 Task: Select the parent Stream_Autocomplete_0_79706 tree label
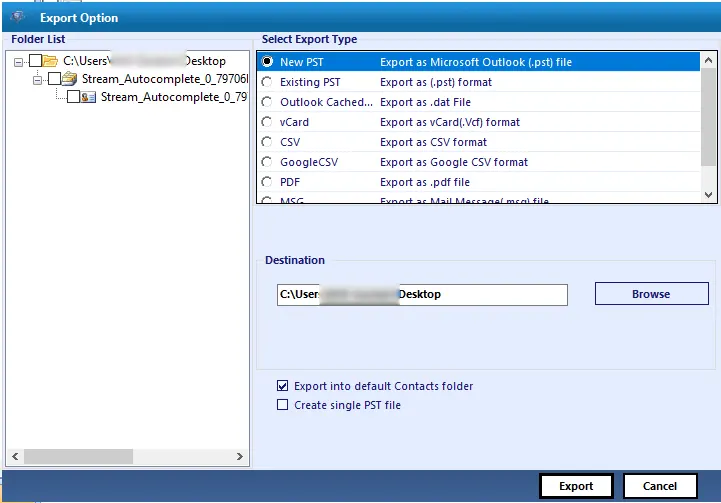(x=165, y=79)
